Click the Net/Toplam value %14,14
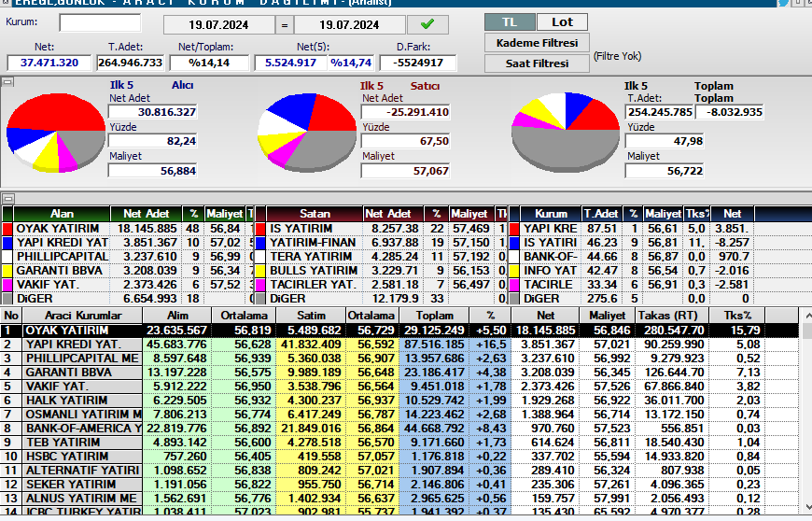The height and width of the screenshot is (521, 812). tap(209, 63)
